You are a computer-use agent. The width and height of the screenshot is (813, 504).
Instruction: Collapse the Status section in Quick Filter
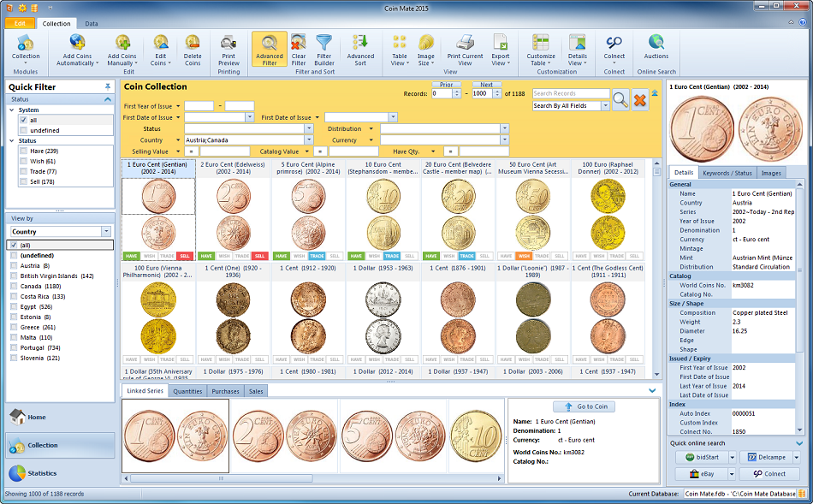pyautogui.click(x=108, y=99)
